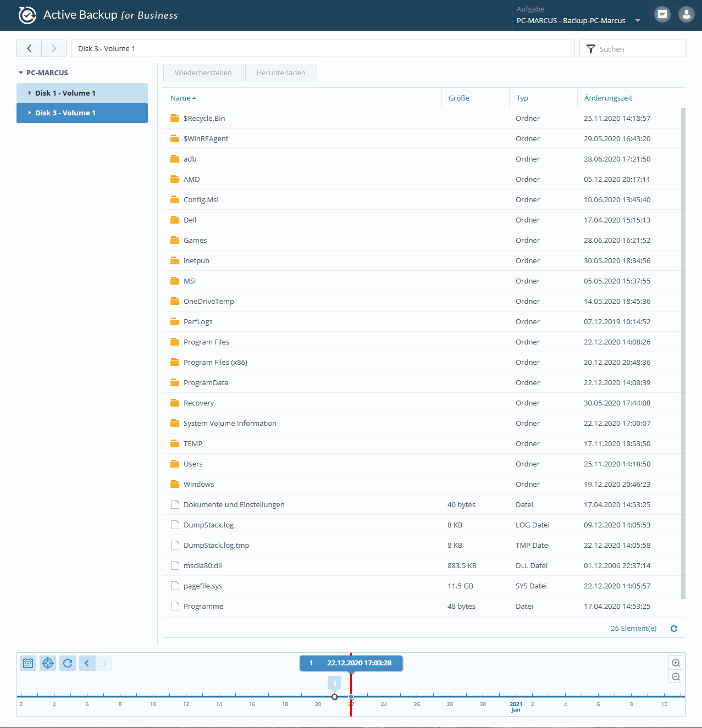702x728 pixels.
Task: Click the msdia80.dll file icon
Action: tap(175, 565)
